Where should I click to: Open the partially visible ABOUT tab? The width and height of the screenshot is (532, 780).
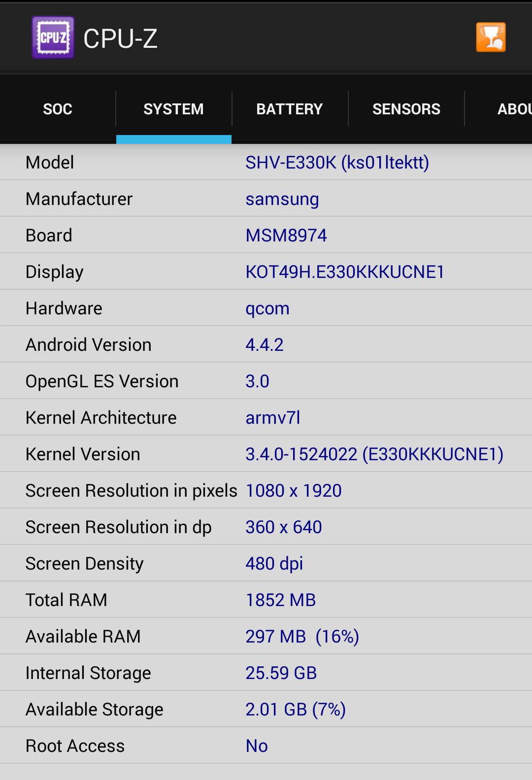[x=513, y=109]
